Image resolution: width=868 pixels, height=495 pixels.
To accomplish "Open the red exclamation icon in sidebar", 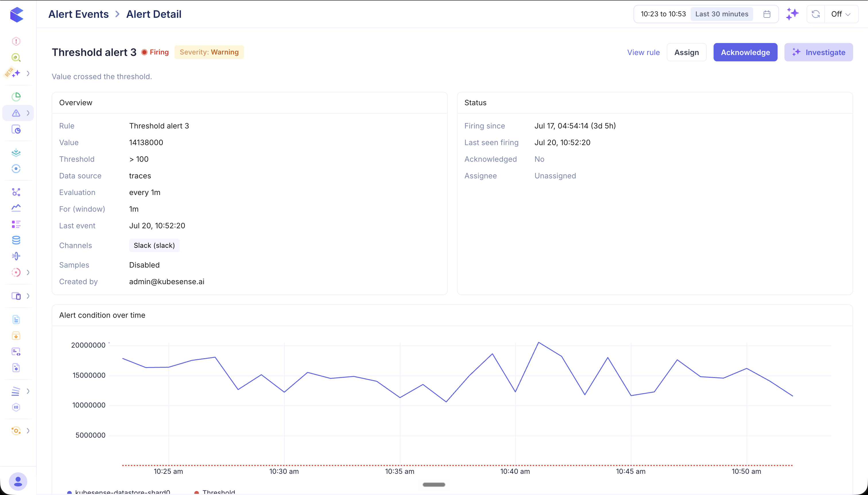I will click(x=16, y=41).
